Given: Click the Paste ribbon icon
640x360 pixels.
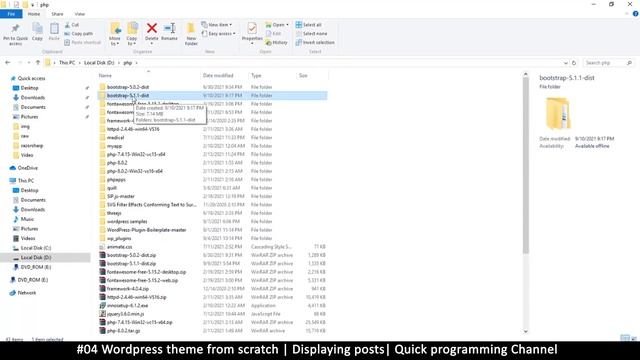Looking at the screenshot, I should (x=54, y=32).
